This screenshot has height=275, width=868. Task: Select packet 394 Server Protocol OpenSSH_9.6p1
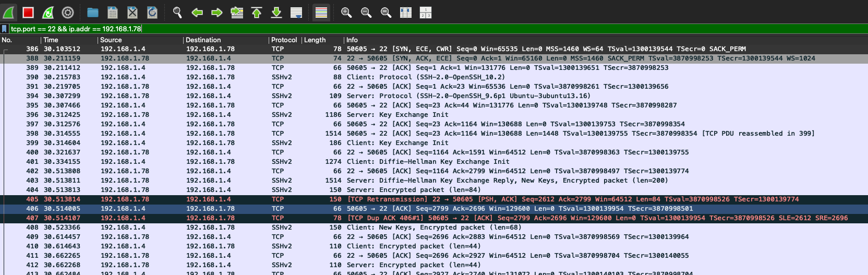pos(434,96)
